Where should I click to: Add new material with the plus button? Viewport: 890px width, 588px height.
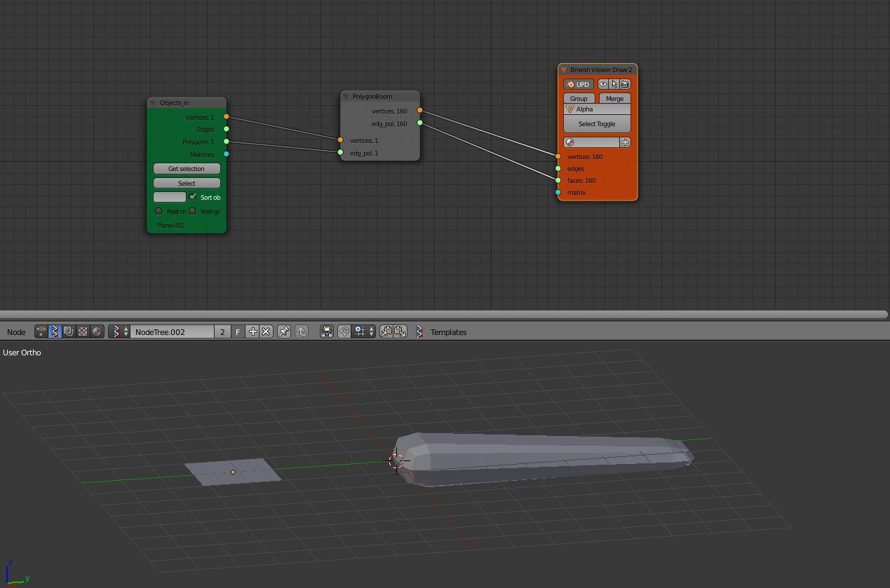point(625,142)
